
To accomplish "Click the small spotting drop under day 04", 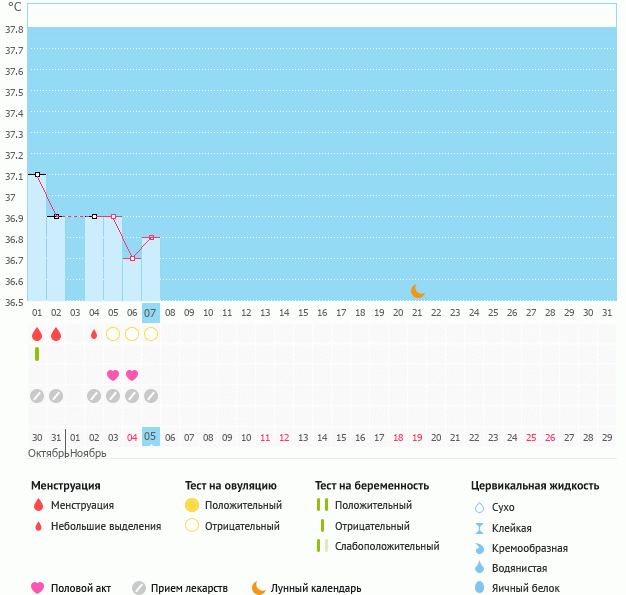I will pos(94,334).
